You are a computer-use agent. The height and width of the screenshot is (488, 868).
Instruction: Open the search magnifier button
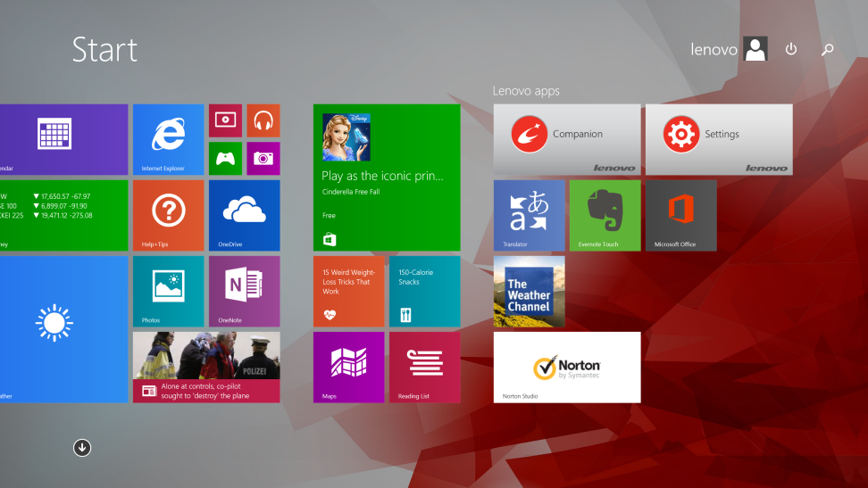click(828, 50)
